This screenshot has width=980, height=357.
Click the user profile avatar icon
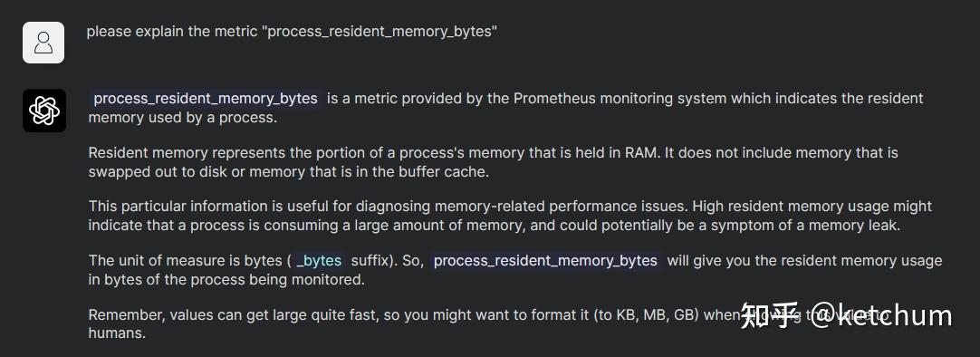pyautogui.click(x=43, y=43)
